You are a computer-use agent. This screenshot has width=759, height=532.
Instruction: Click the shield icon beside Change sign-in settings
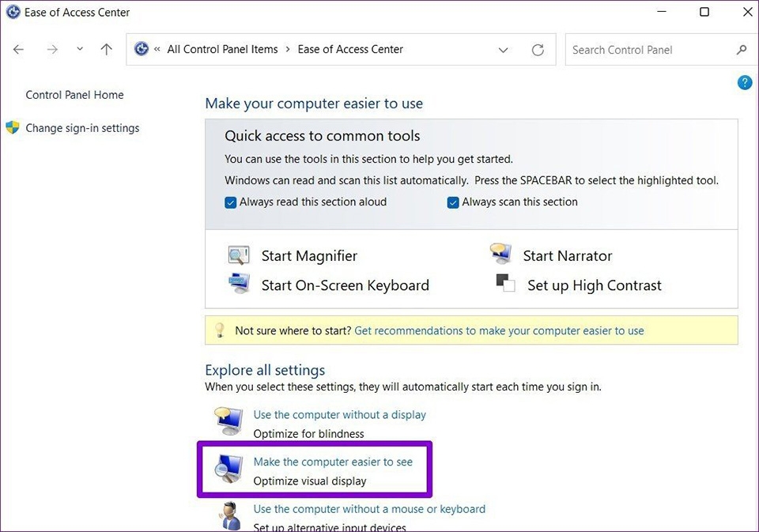tap(11, 127)
